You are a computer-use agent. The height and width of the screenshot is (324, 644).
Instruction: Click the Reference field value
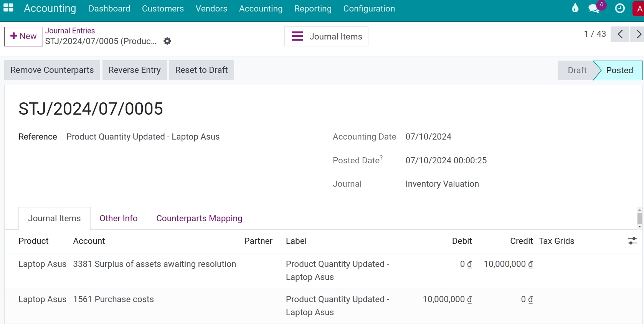point(143,137)
